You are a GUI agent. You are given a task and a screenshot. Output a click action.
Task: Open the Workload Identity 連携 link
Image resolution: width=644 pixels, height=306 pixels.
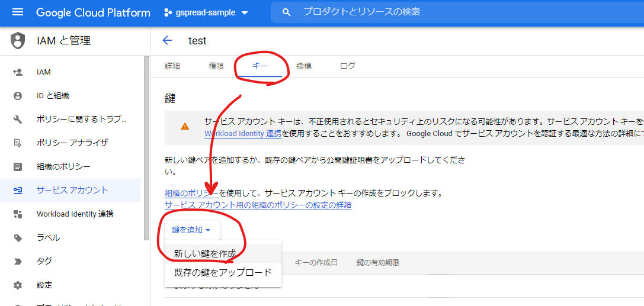(x=243, y=134)
